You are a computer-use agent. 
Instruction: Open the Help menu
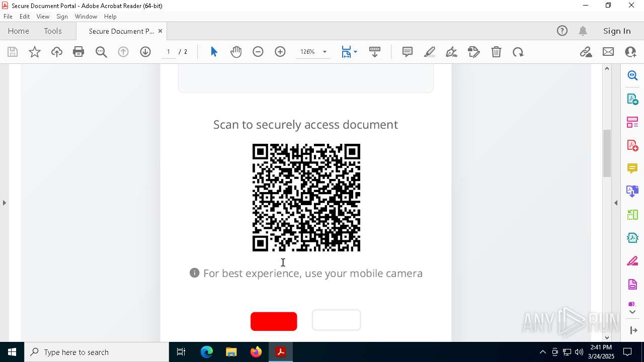110,17
